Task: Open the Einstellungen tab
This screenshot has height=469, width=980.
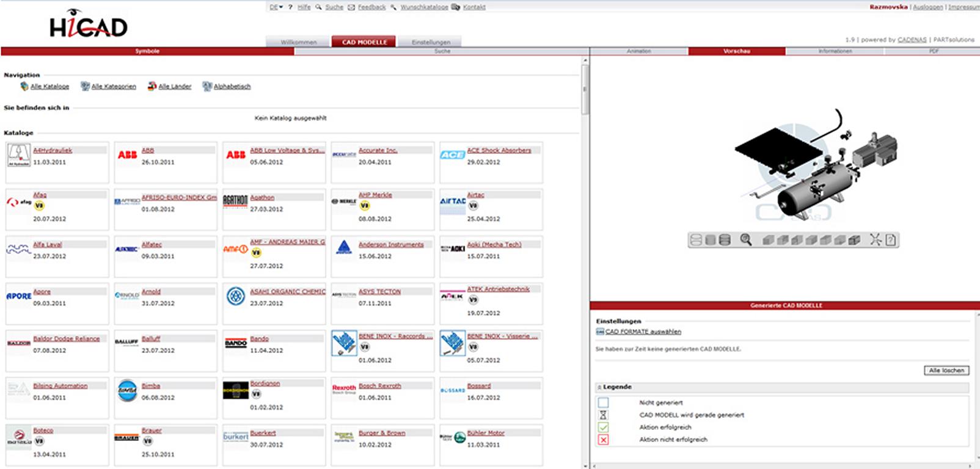Action: point(431,42)
